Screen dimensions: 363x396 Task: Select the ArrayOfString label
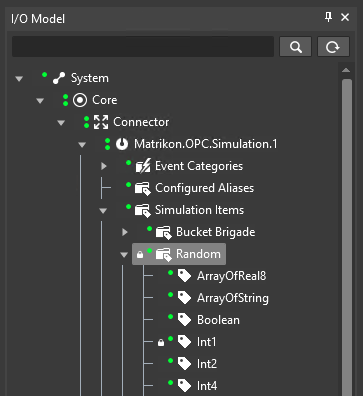(233, 298)
